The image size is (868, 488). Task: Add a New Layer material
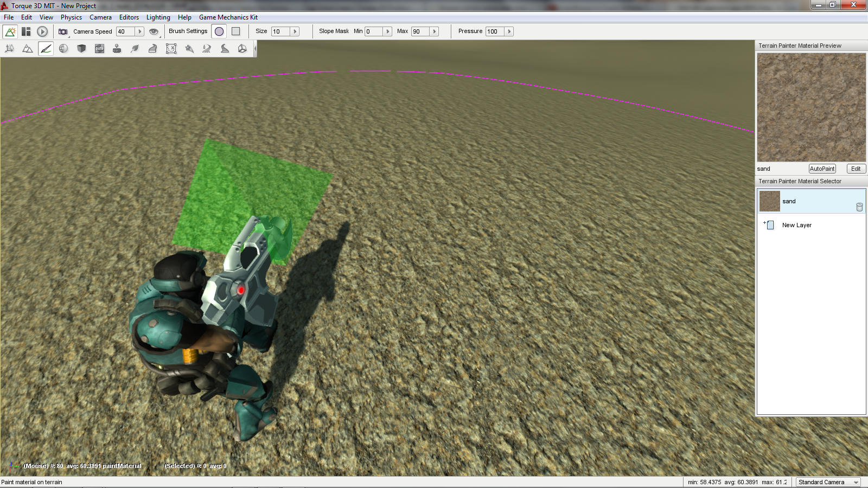tap(796, 225)
